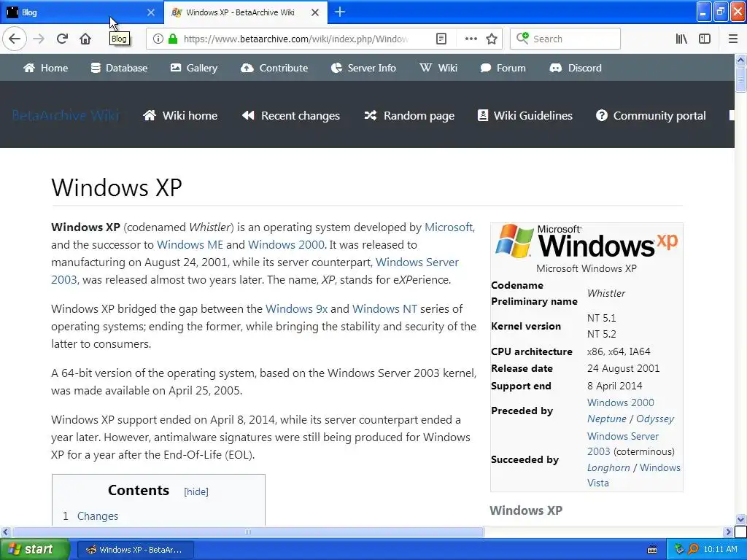Click the vertical scrollbar thumb
This screenshot has width=747, height=560.
[x=741, y=79]
